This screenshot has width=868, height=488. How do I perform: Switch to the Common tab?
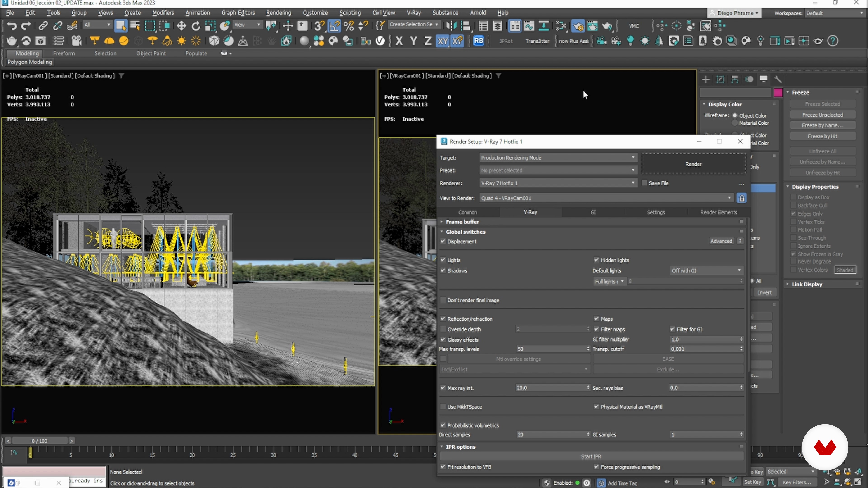tap(468, 213)
